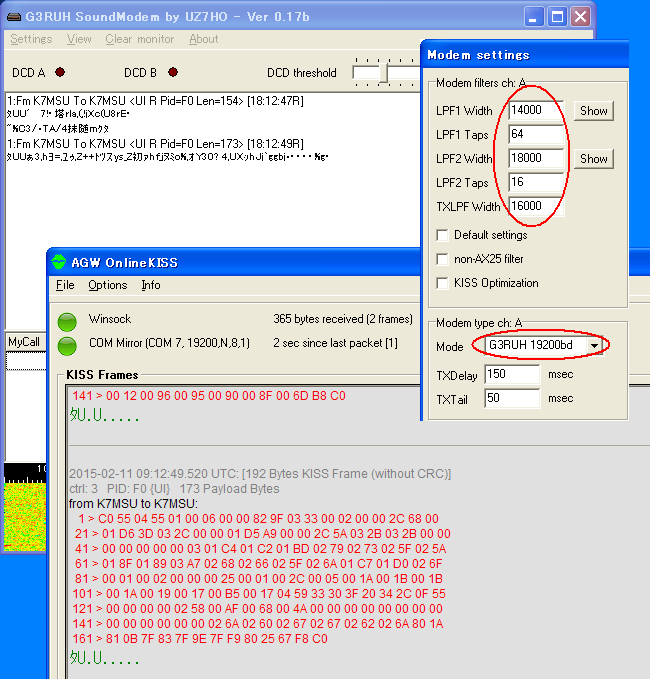This screenshot has width=650, height=679.
Task: Click Show button next to LPF1 Width
Action: tap(593, 111)
